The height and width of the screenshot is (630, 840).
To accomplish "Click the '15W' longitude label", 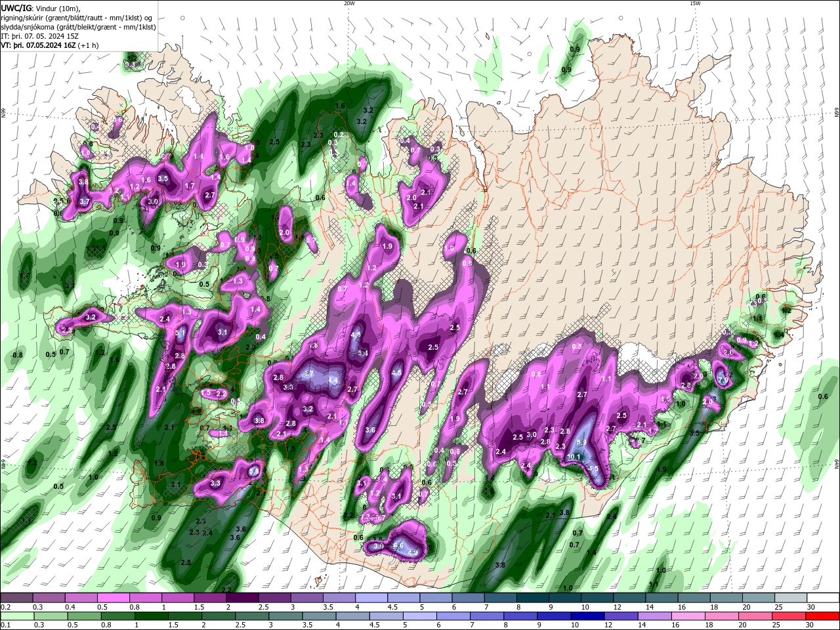I will tap(695, 3).
